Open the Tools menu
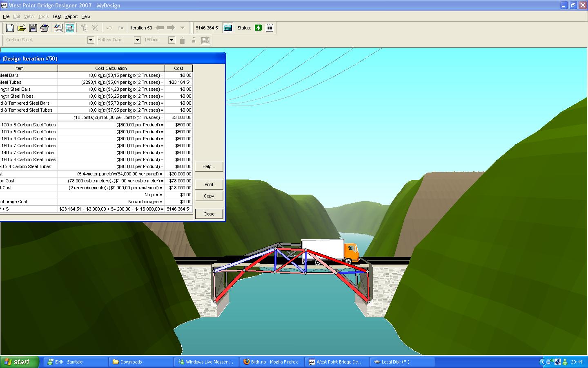This screenshot has height=368, width=588. [x=43, y=16]
